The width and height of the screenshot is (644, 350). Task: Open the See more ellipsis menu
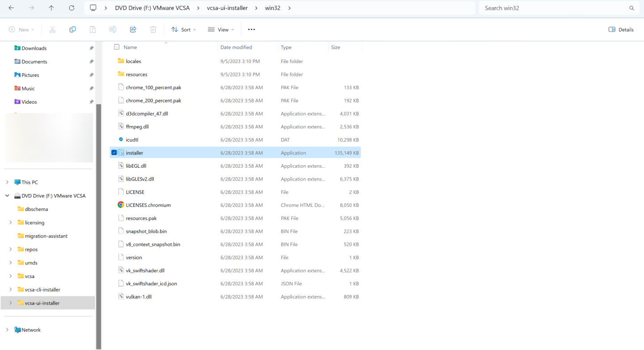pyautogui.click(x=251, y=30)
